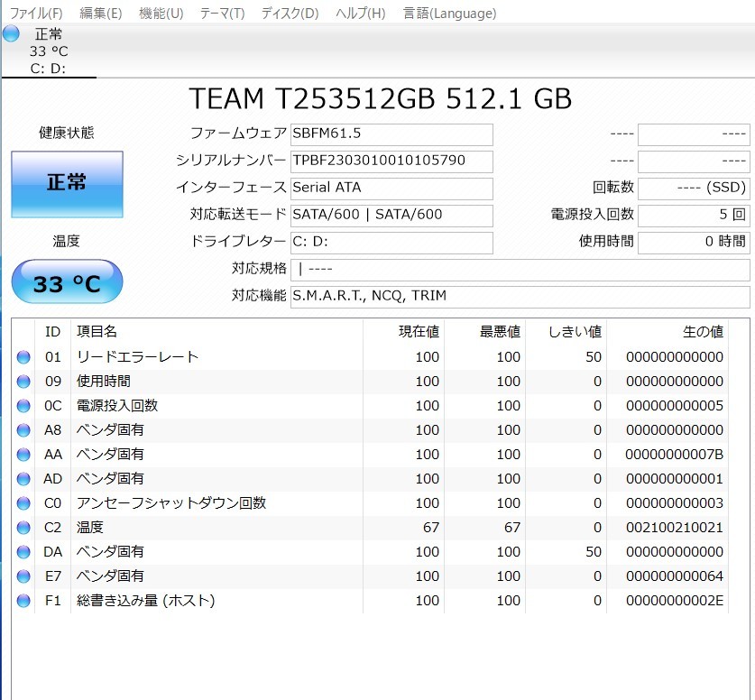
Task: Click the 正常 health status button
Action: tap(67, 184)
